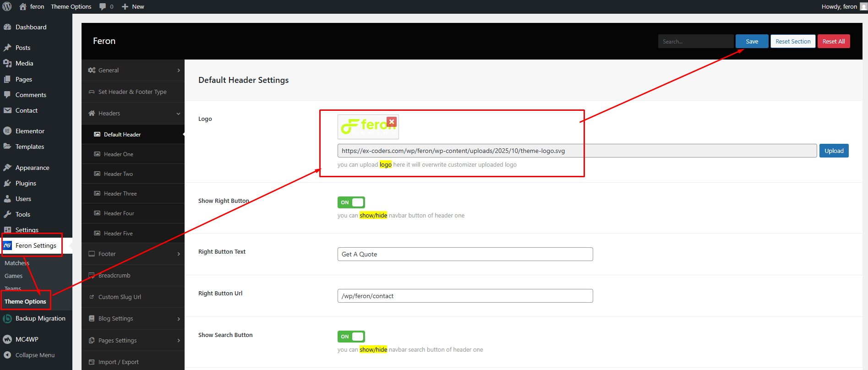Remove the logo with the red X icon
Screen dimensions: 868x370
(x=391, y=122)
